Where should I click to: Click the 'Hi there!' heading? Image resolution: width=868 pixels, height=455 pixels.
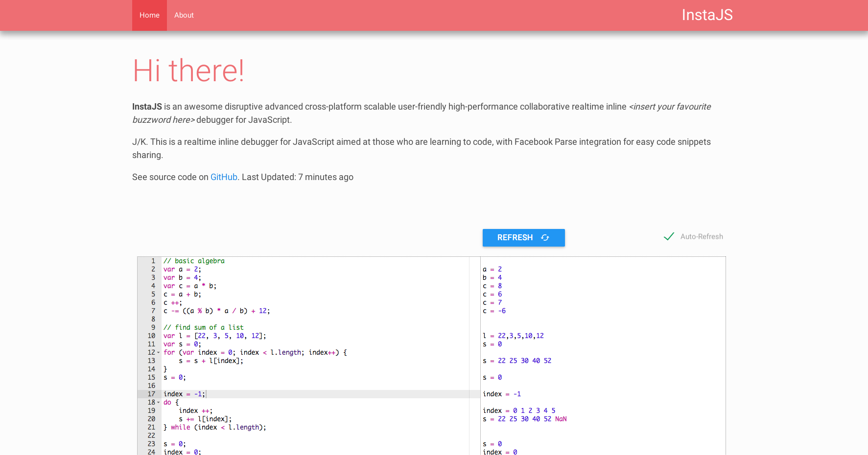188,70
